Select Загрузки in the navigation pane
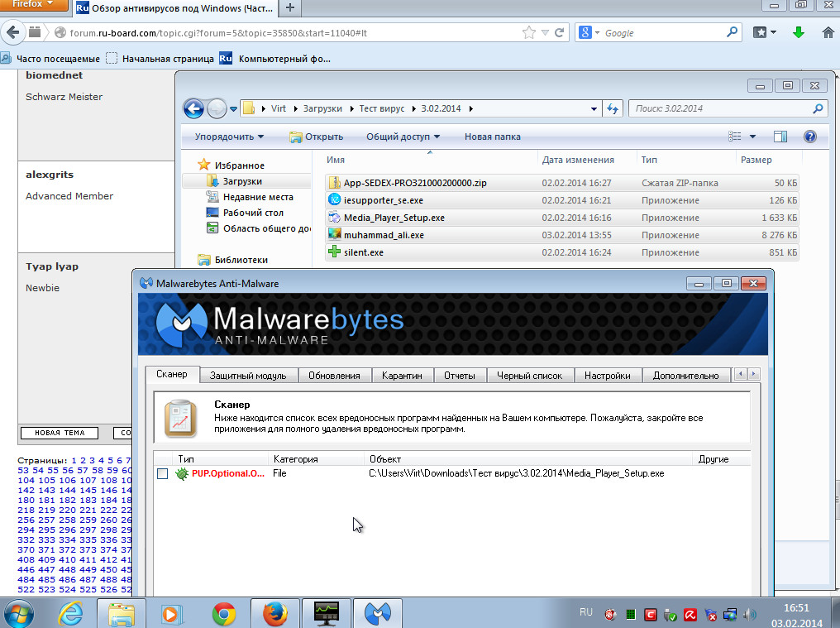The width and height of the screenshot is (840, 628). click(241, 181)
